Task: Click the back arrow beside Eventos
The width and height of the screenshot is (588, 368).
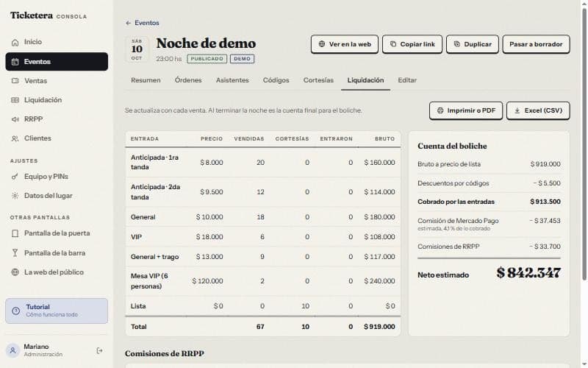Action: pos(128,23)
